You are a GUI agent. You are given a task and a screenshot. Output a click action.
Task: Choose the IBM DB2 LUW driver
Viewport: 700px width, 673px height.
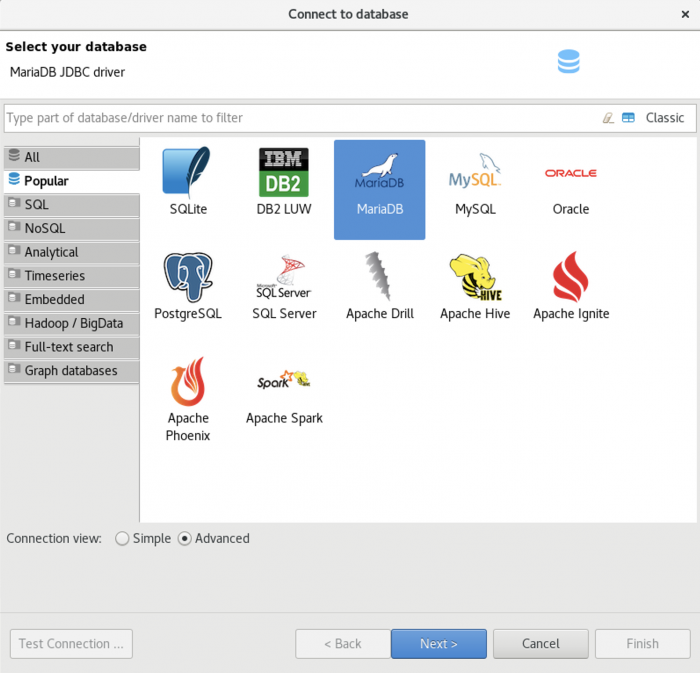tap(283, 172)
